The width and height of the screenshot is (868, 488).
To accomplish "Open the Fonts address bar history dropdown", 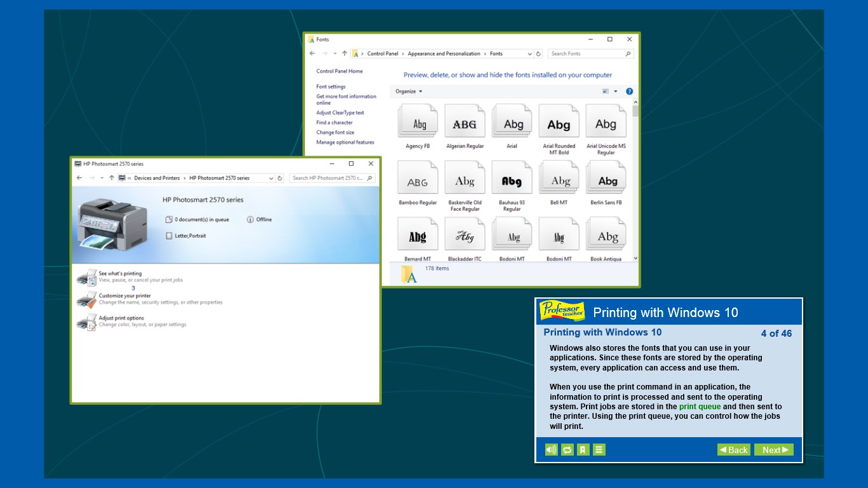I will pos(529,54).
